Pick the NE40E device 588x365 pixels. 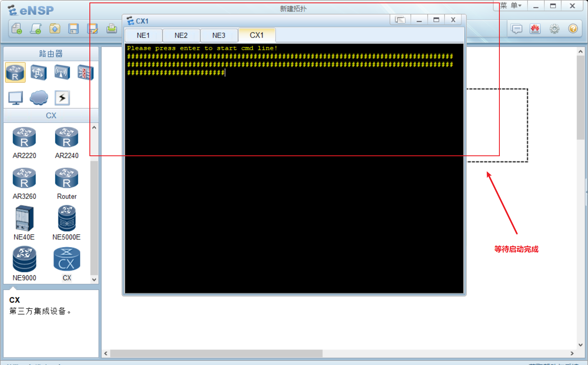24,223
